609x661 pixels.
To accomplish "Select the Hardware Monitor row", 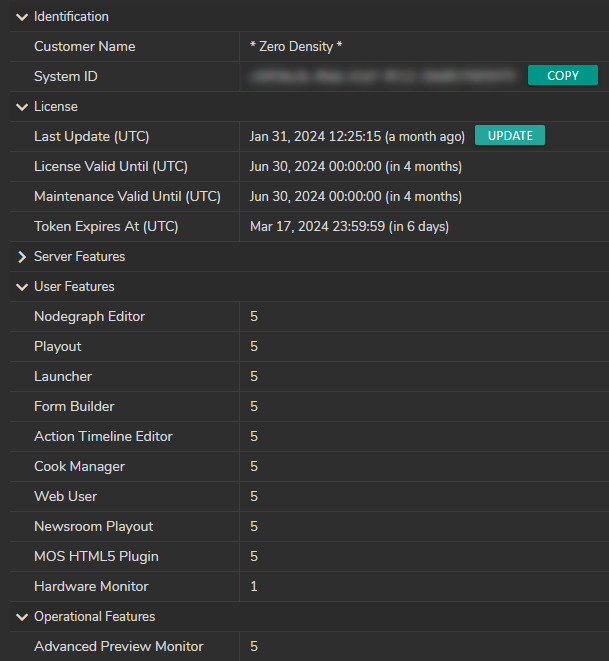I will click(91, 587).
